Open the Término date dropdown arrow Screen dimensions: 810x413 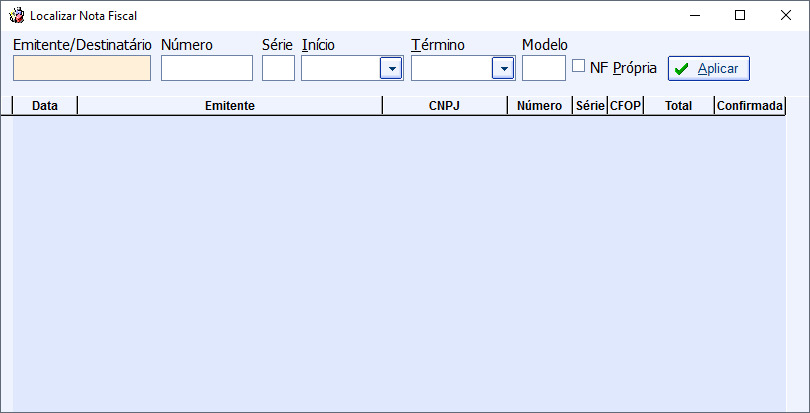503,68
